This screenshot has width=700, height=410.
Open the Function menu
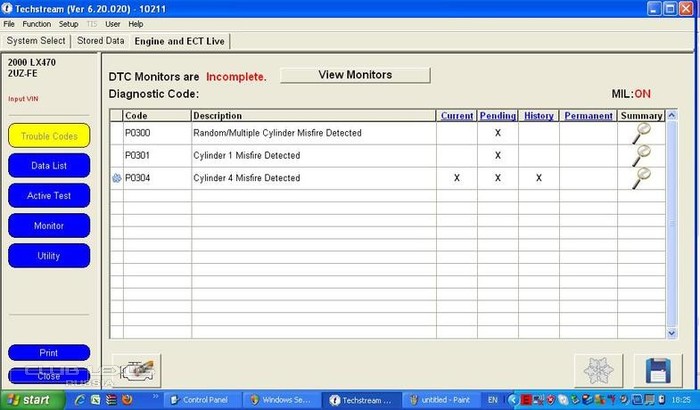tap(36, 23)
